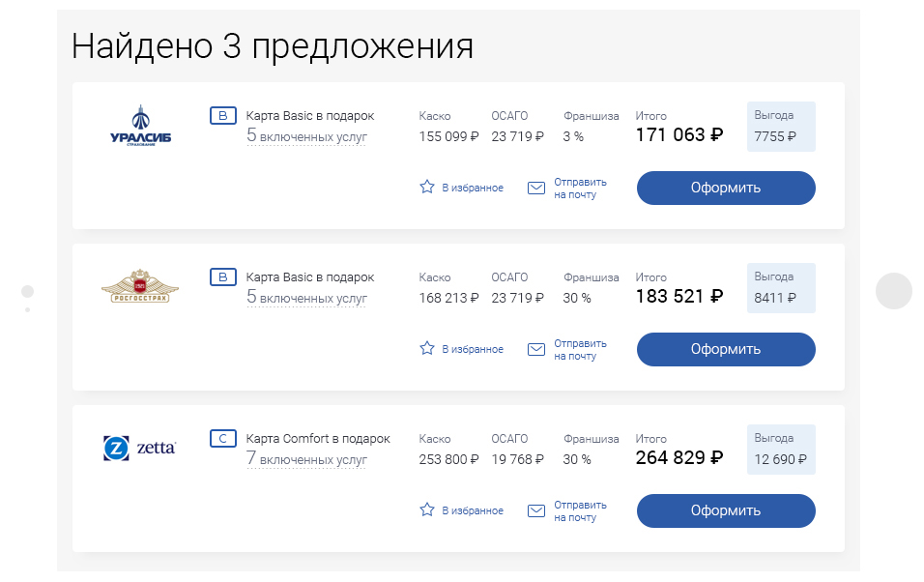Expand 5 included services in Uralsib offer
The image size is (924, 582).
pos(306,136)
